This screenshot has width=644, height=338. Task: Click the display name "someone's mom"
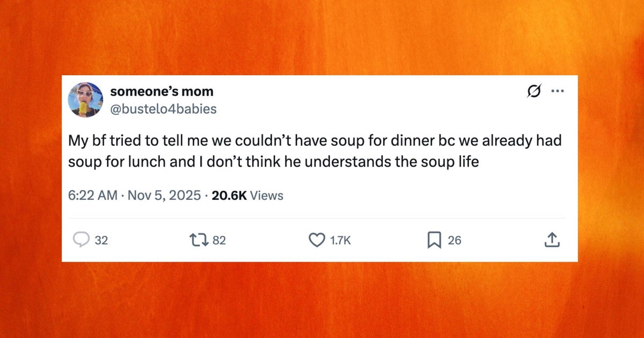(162, 91)
